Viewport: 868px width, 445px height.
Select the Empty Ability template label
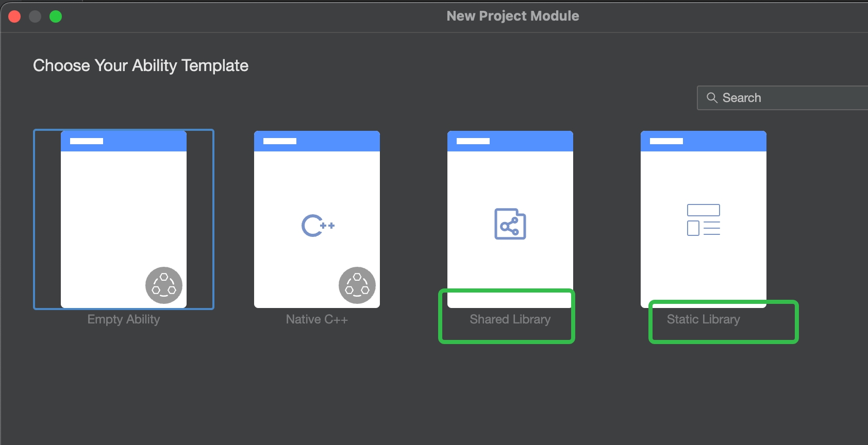point(124,319)
